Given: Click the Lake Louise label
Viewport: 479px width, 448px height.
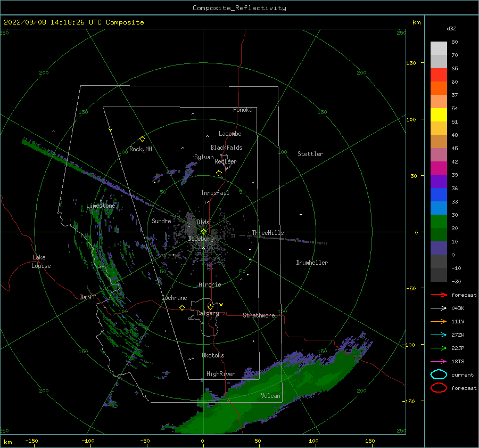Looking at the screenshot, I should pyautogui.click(x=41, y=262).
